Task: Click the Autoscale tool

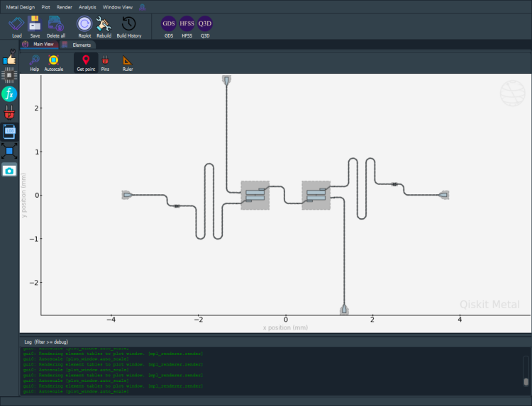Action: [54, 63]
